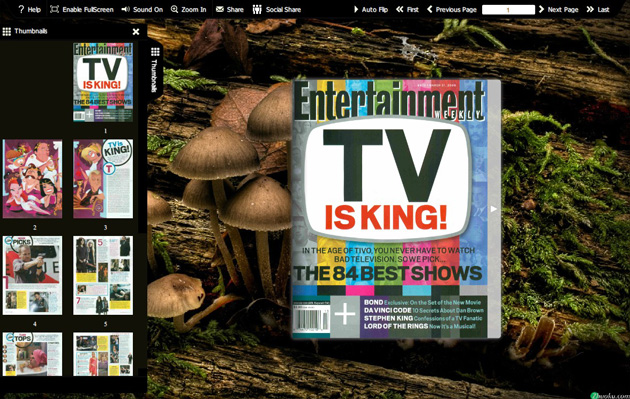Close the Thumbnails panel
The height and width of the screenshot is (399, 630).
point(136,31)
